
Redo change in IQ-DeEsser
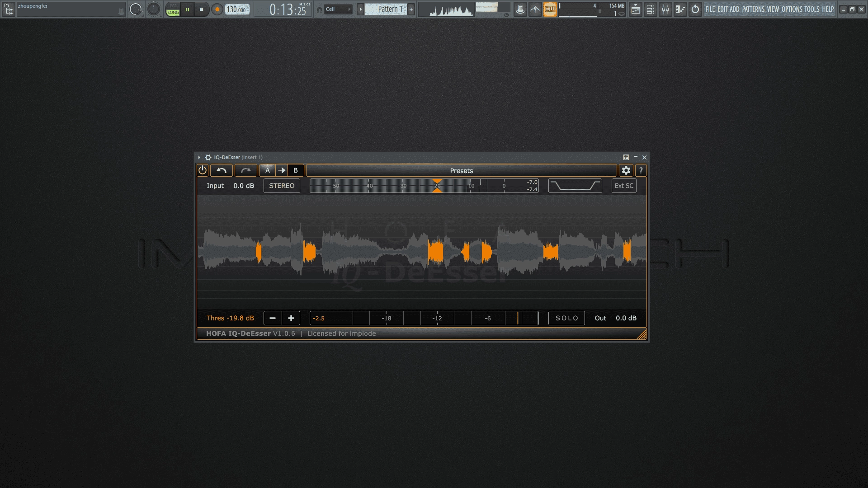tap(245, 170)
